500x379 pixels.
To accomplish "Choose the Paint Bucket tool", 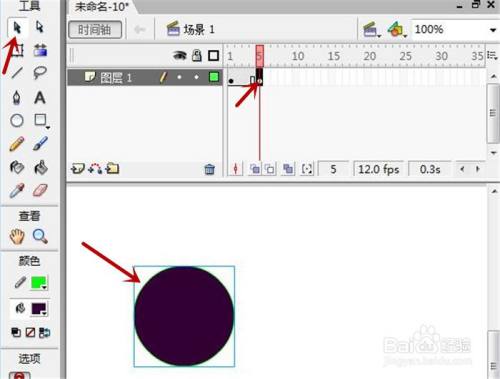I will pos(41,168).
